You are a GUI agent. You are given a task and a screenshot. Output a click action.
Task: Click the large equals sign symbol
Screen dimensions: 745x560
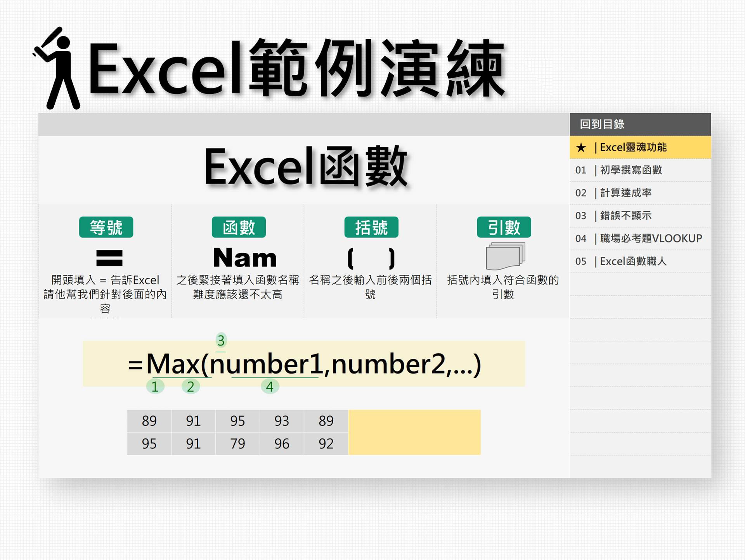(x=109, y=258)
